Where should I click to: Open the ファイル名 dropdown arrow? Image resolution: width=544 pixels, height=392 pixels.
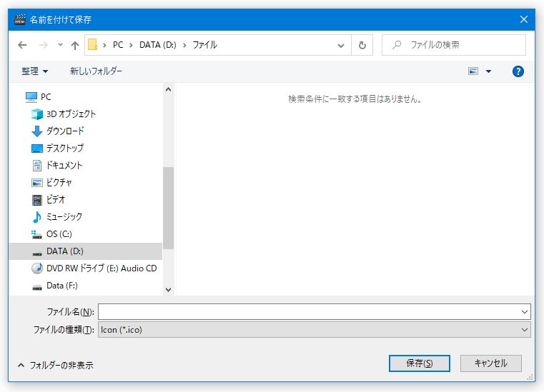pos(525,312)
